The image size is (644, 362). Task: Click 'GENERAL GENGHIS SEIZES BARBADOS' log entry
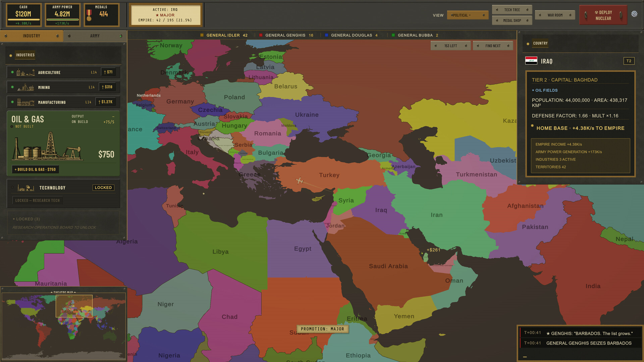click(589, 343)
